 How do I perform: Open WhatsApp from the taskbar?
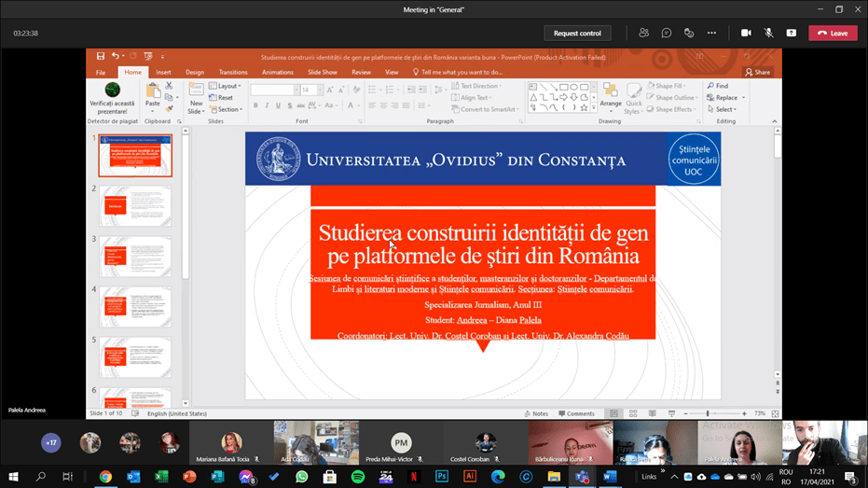(x=301, y=477)
